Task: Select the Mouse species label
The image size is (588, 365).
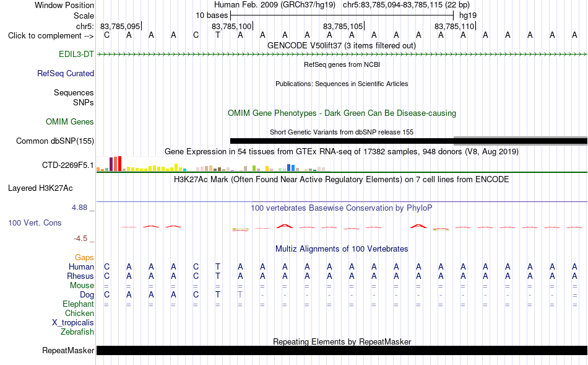Action: tap(82, 286)
